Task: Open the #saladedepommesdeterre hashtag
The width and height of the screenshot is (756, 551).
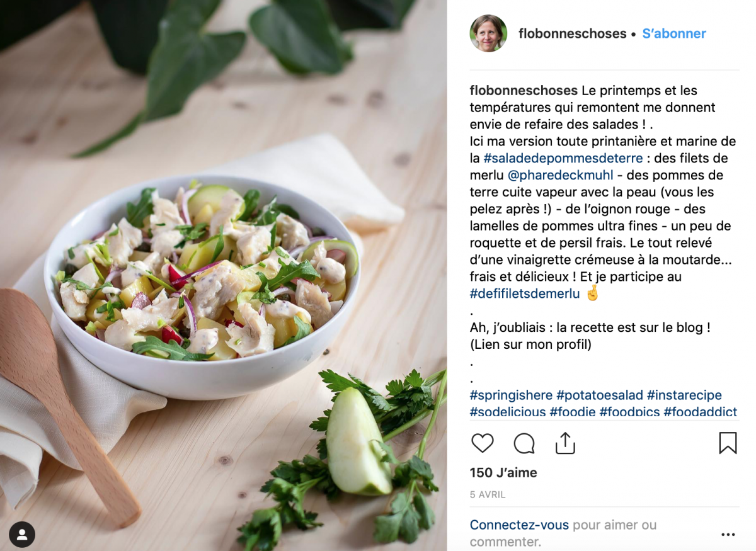Action: (563, 158)
